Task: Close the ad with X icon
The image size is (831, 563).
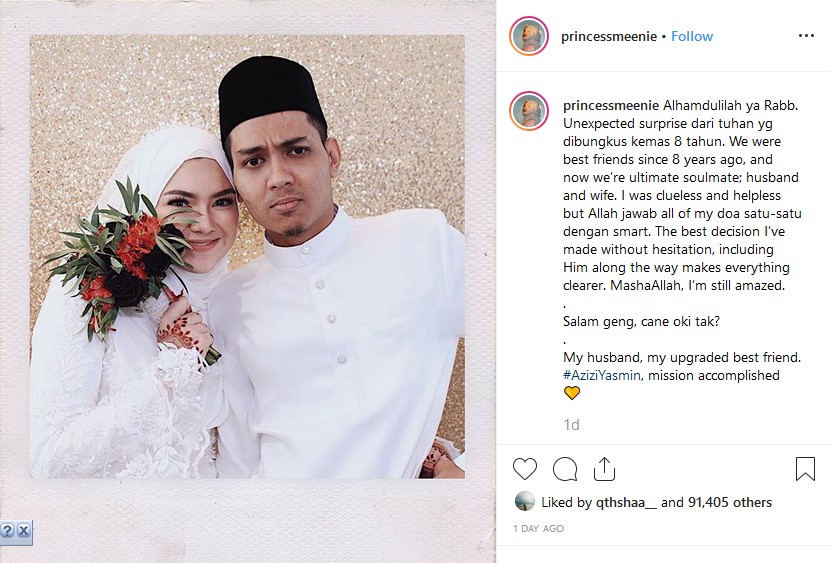Action: [24, 530]
